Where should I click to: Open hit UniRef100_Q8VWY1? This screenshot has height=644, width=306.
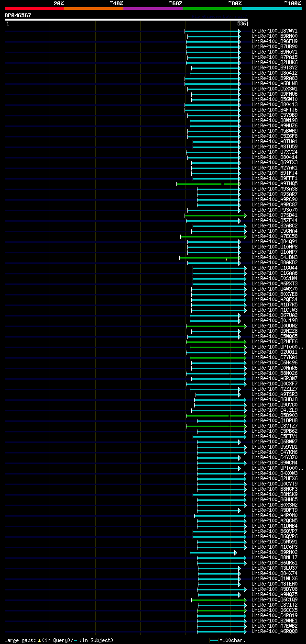click(x=274, y=31)
